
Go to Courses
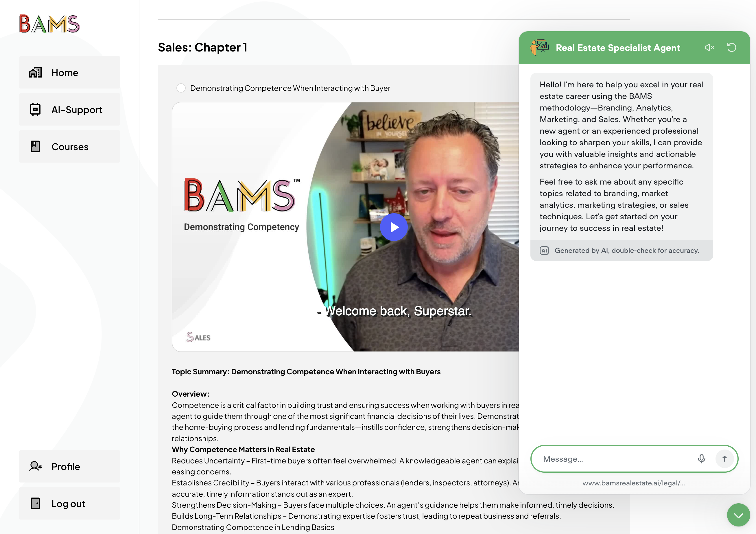pos(69,147)
